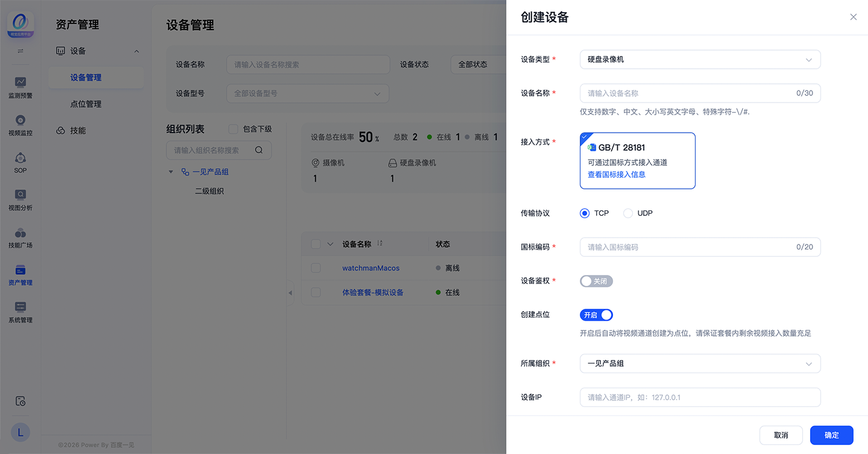The height and width of the screenshot is (454, 868).
Task: Open watchmanMacos device link
Action: pos(371,268)
